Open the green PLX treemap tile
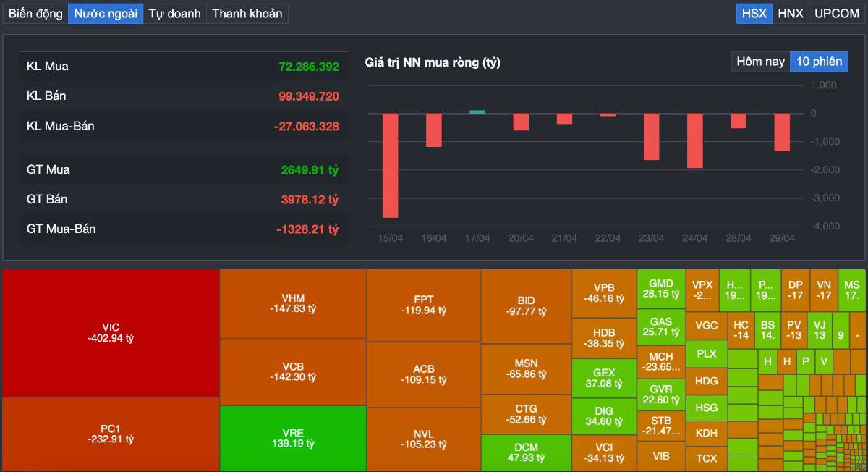This screenshot has width=868, height=472. 707,354
